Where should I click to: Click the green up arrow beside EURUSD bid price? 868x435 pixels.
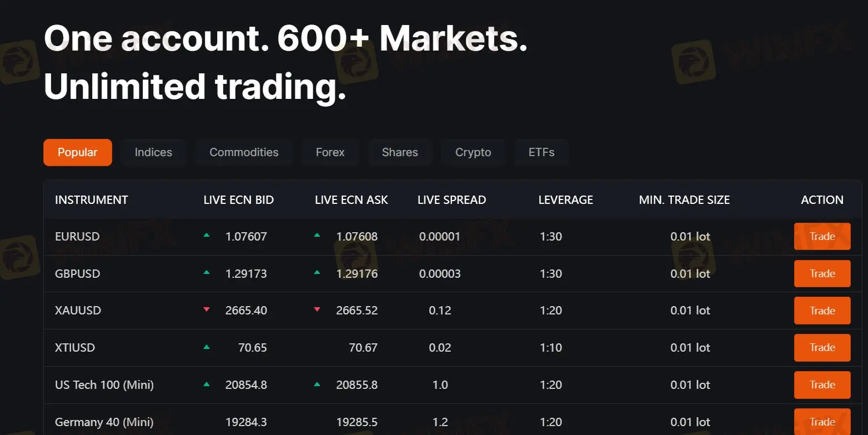[x=206, y=236]
